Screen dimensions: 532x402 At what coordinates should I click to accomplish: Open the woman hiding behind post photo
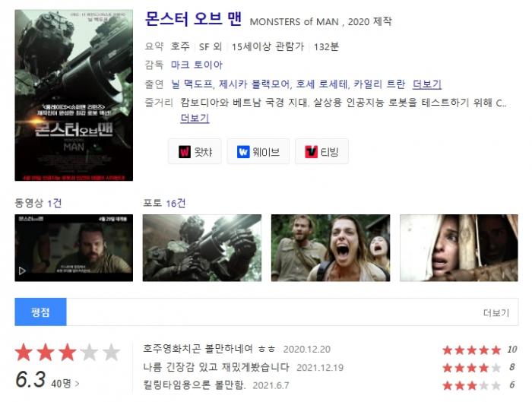point(459,248)
